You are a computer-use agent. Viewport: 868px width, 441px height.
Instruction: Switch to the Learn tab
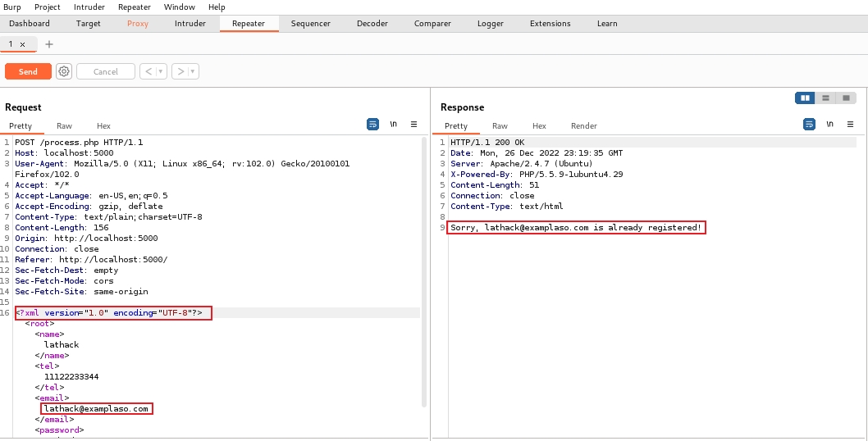607,24
